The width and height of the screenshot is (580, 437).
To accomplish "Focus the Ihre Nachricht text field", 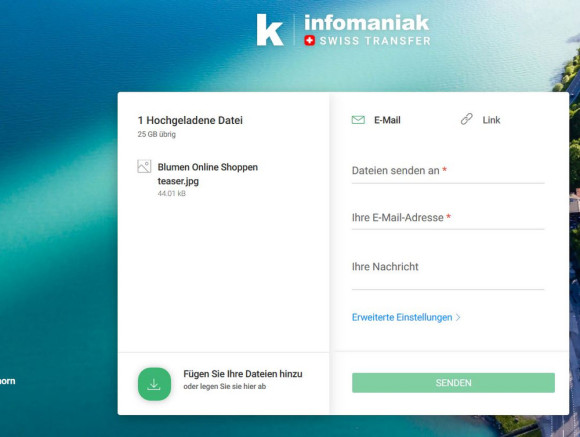I will 448,272.
